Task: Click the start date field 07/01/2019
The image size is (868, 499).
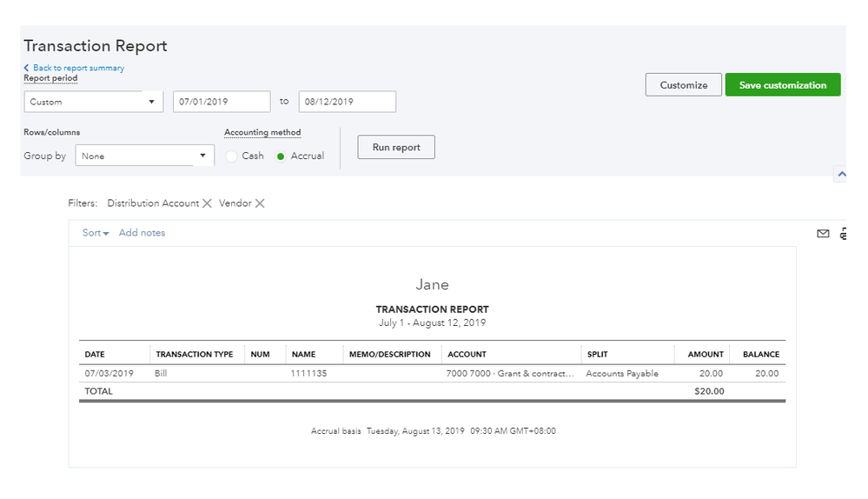Action: tap(222, 102)
